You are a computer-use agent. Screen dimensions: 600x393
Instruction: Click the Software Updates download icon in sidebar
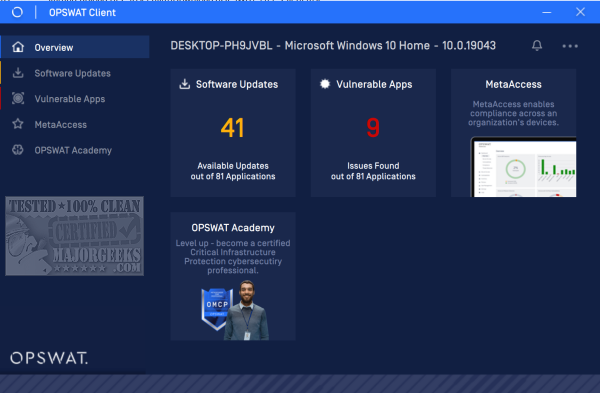pyautogui.click(x=18, y=73)
